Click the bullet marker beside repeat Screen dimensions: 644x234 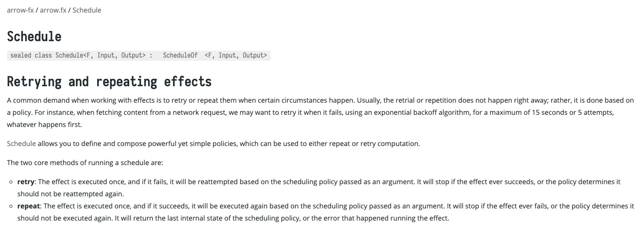[x=11, y=207]
